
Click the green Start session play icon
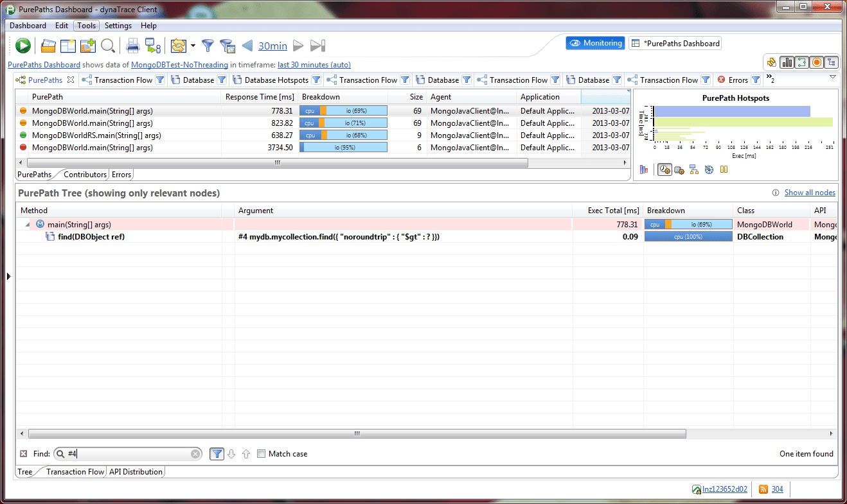(23, 46)
